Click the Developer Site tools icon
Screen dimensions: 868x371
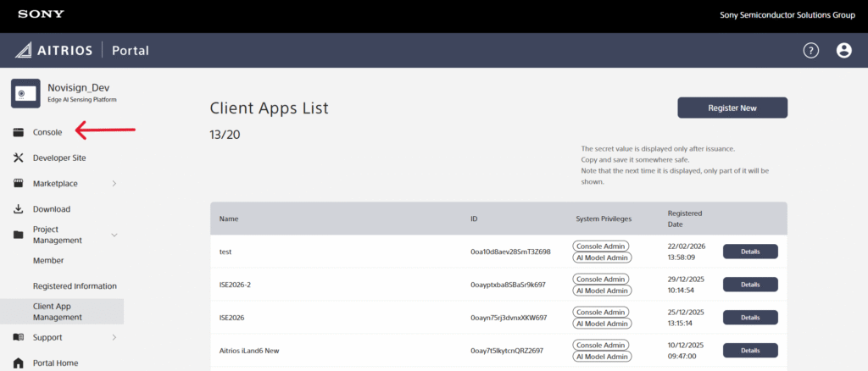click(x=19, y=158)
